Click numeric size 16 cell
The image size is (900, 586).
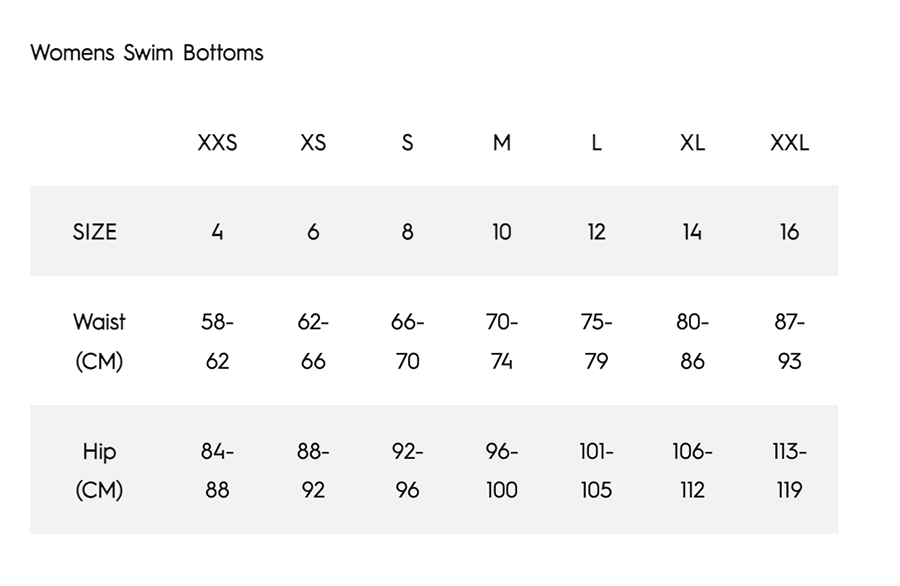789,232
